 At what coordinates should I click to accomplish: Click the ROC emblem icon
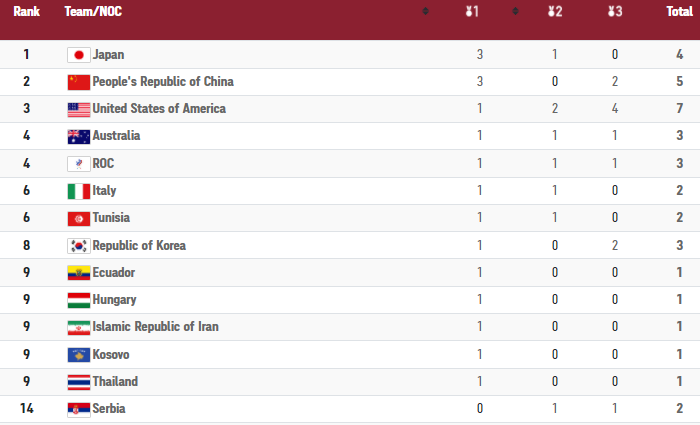pyautogui.click(x=79, y=164)
